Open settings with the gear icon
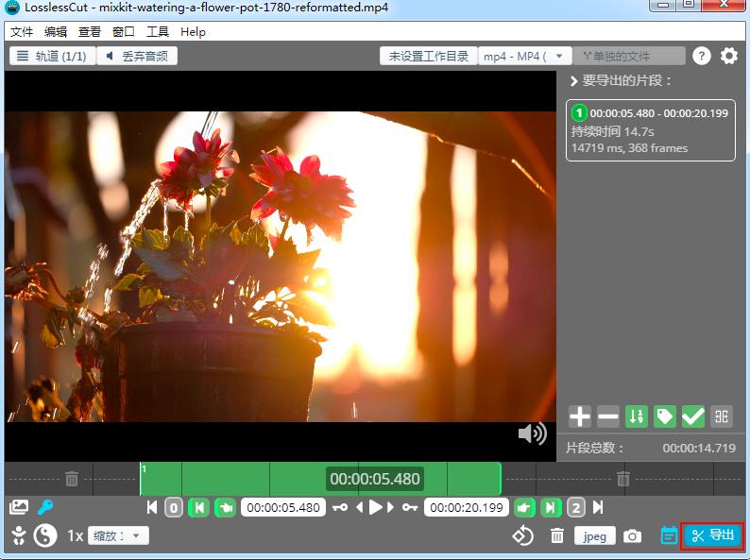This screenshot has height=560, width=750. [x=729, y=56]
